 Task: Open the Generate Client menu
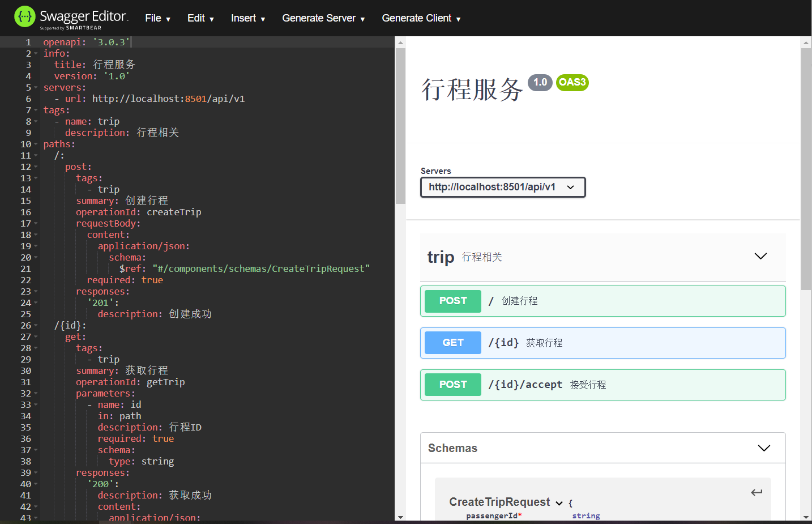(421, 18)
